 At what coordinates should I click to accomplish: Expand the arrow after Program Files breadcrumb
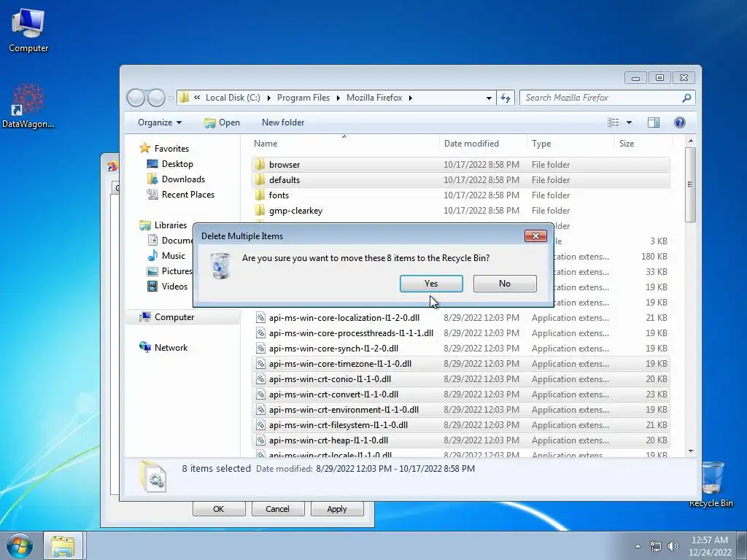point(338,98)
